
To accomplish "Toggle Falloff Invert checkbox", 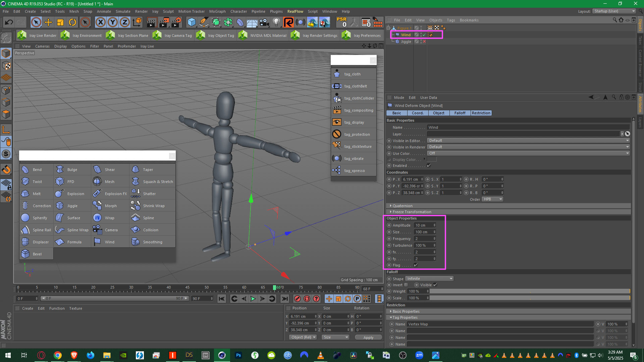I will tap(406, 285).
